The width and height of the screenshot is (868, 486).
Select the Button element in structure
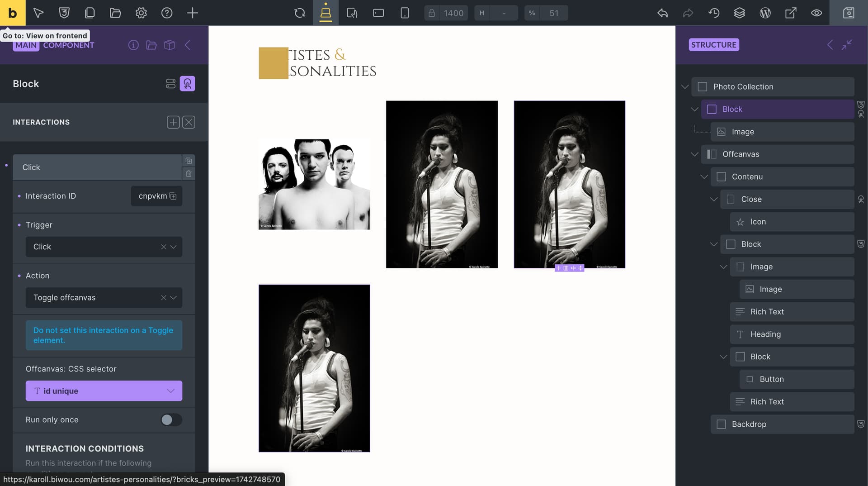[797, 379]
